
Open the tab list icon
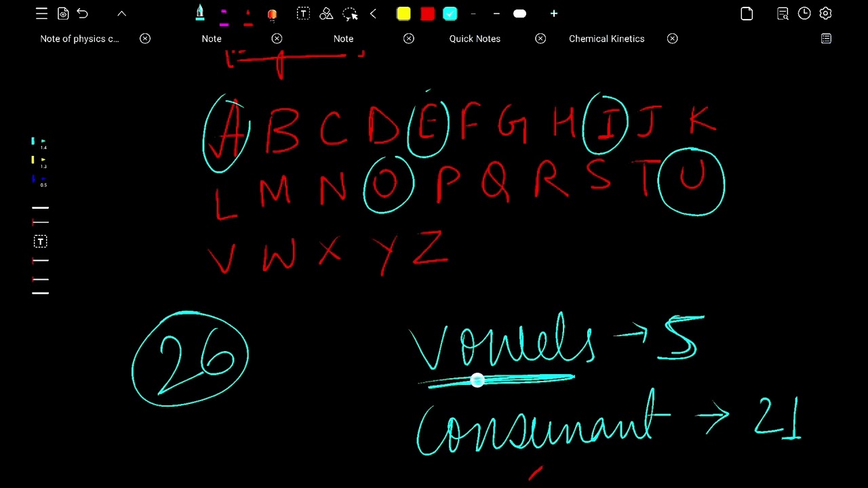click(826, 39)
